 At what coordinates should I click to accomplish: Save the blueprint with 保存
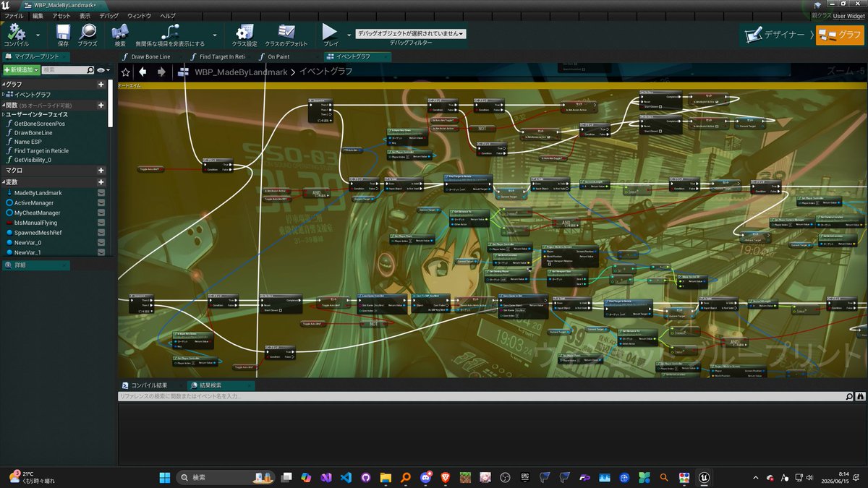tap(63, 34)
